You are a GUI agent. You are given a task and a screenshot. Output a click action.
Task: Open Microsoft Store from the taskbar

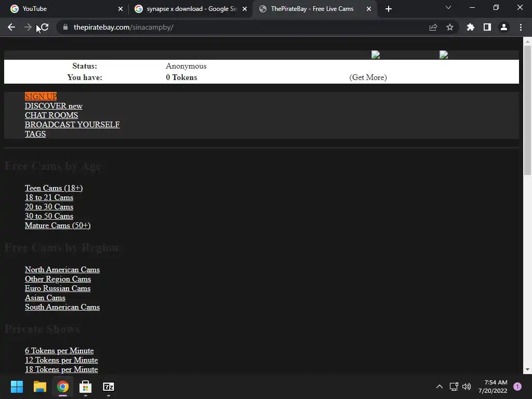(86, 387)
